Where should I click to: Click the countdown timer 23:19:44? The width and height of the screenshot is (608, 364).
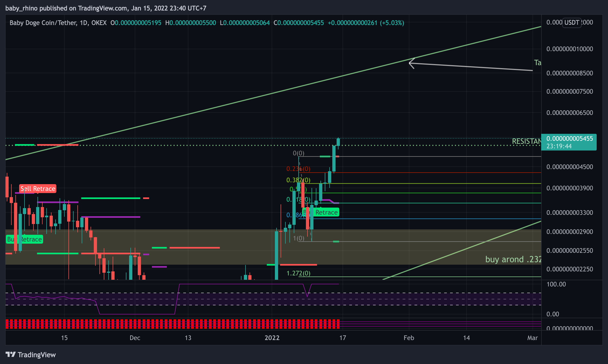pos(559,146)
